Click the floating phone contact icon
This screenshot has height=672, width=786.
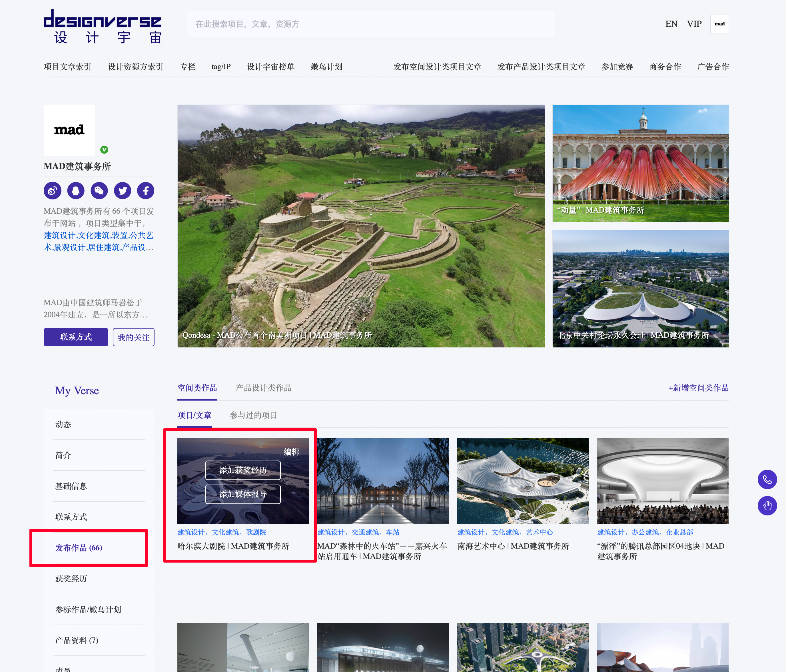pyautogui.click(x=767, y=480)
